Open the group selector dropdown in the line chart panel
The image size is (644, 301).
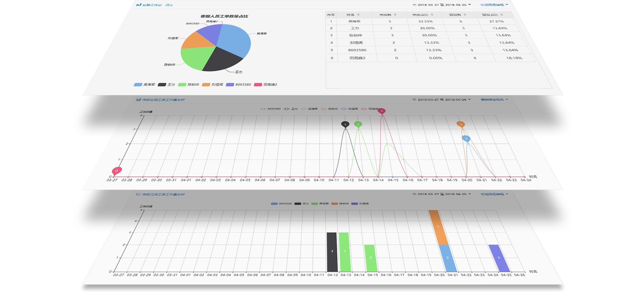pos(494,100)
